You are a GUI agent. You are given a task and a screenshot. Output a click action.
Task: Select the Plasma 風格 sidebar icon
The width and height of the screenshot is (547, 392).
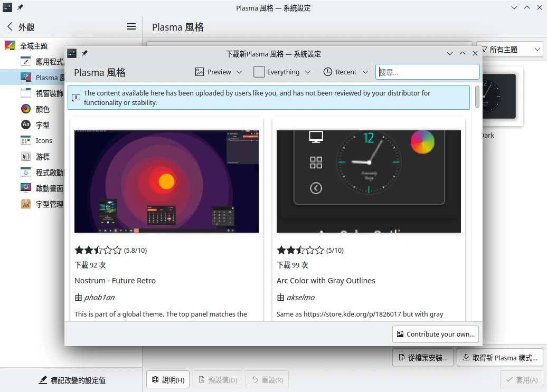26,78
